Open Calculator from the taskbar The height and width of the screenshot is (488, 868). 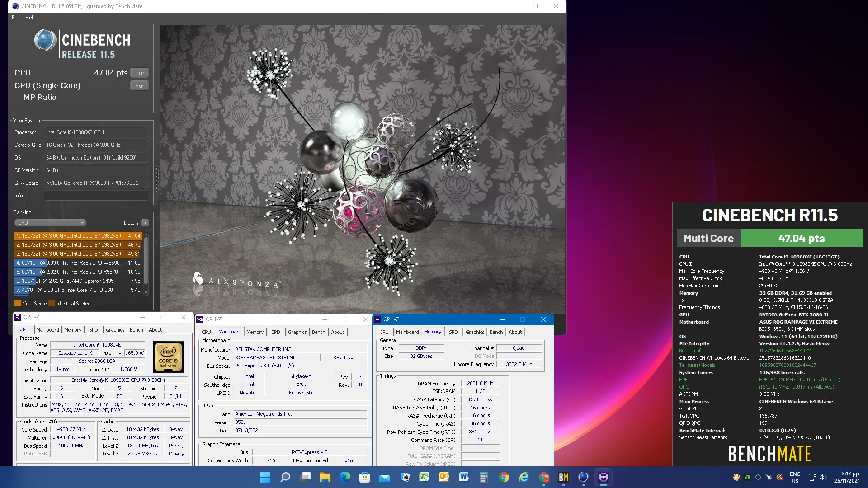484,477
